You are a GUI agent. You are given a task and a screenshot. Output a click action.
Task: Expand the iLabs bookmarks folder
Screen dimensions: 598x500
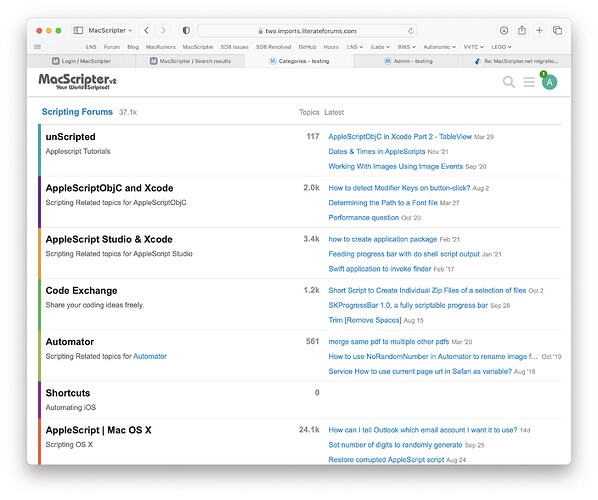pyautogui.click(x=380, y=47)
